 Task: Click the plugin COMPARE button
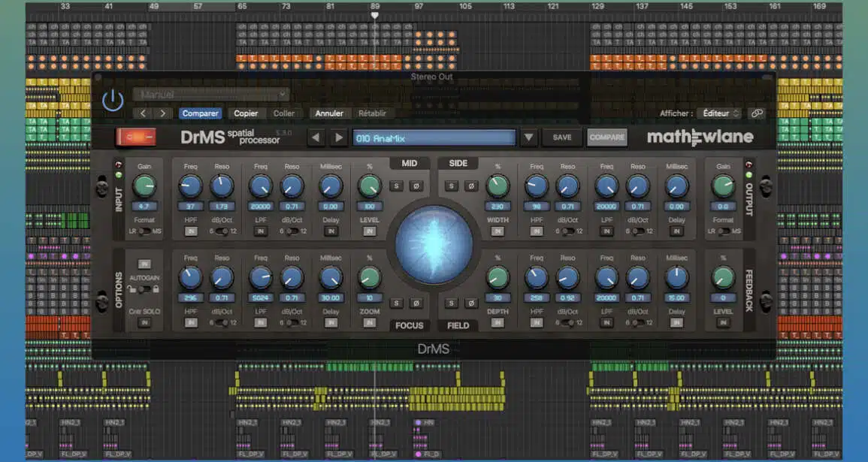(607, 137)
